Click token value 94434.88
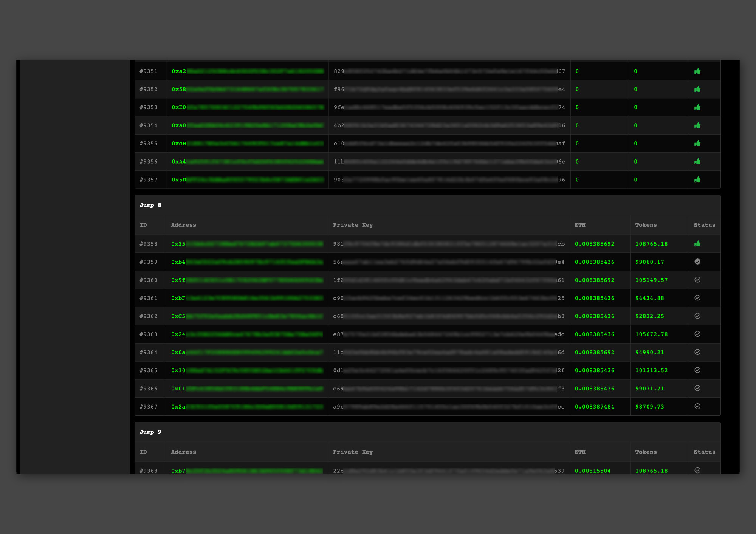The width and height of the screenshot is (756, 534). 649,298
